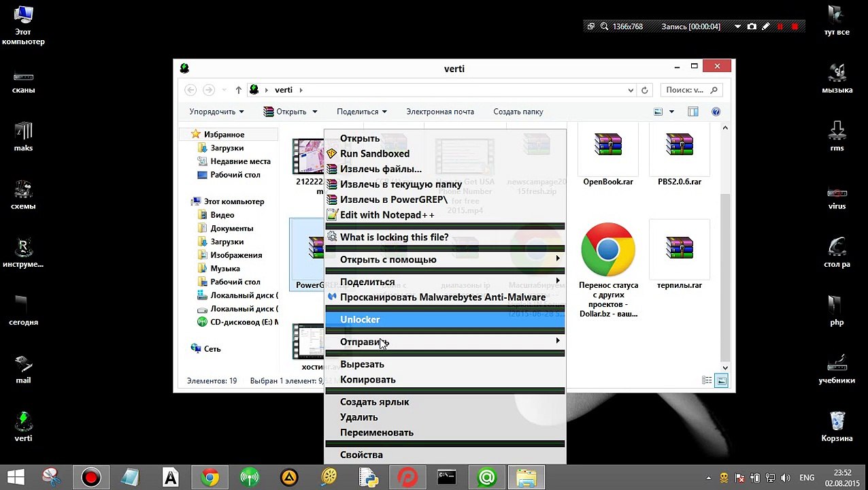Open the 'тут все' desktop icon
The image size is (868, 490).
pyautogui.click(x=837, y=21)
